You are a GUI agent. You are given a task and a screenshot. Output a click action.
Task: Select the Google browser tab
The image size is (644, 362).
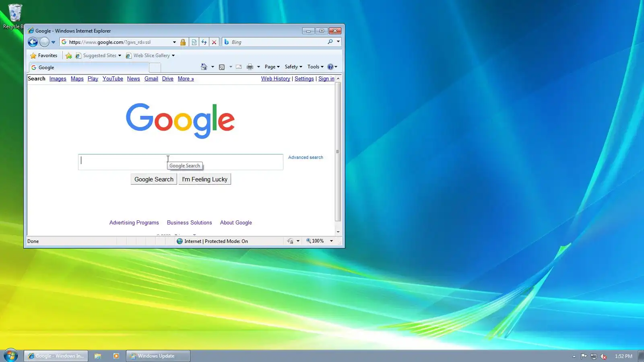89,68
